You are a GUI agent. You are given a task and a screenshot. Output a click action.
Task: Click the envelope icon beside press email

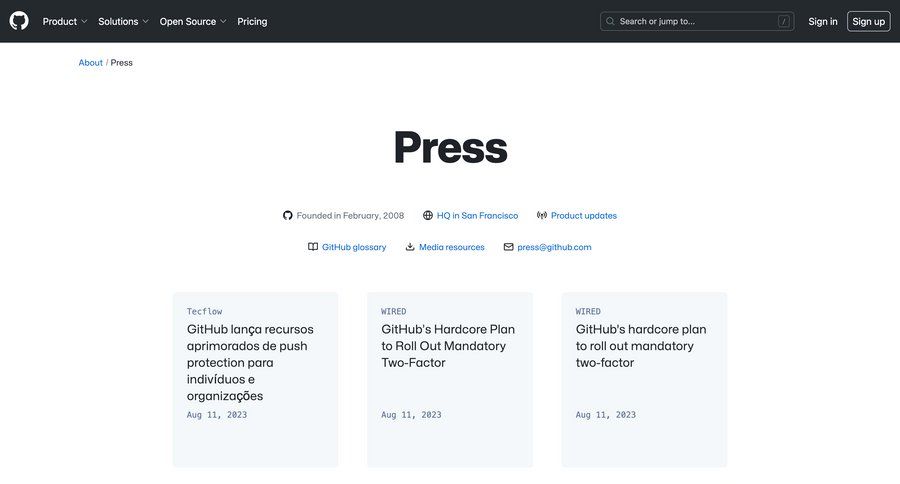509,247
